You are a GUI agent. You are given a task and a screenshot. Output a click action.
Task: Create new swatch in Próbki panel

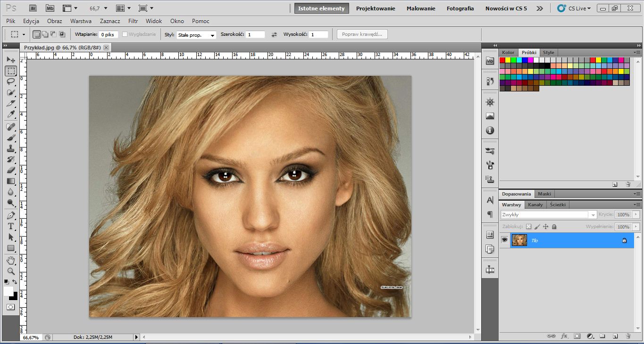point(615,184)
